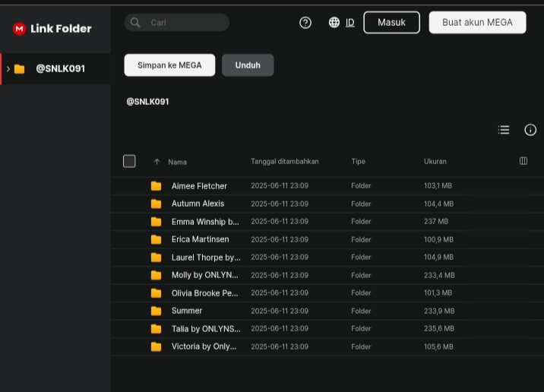The height and width of the screenshot is (392, 544).
Task: Click the Emma Winship folder icon
Action: [x=156, y=222]
